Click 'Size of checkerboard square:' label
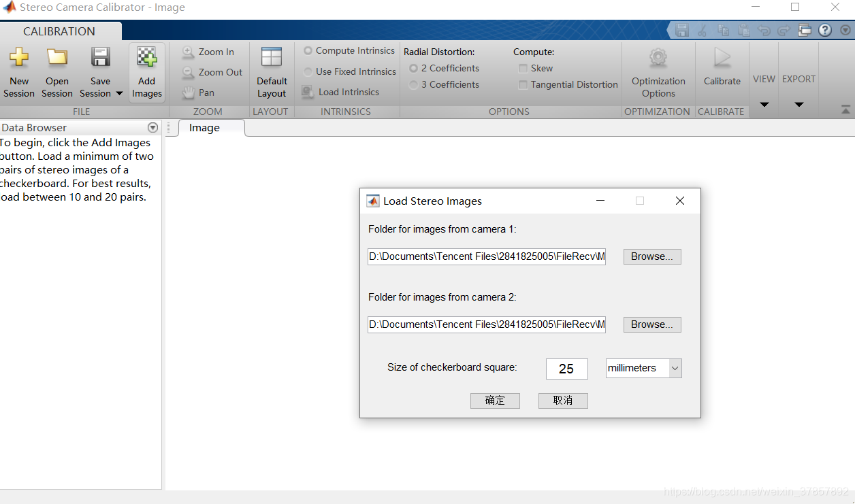 coord(452,367)
